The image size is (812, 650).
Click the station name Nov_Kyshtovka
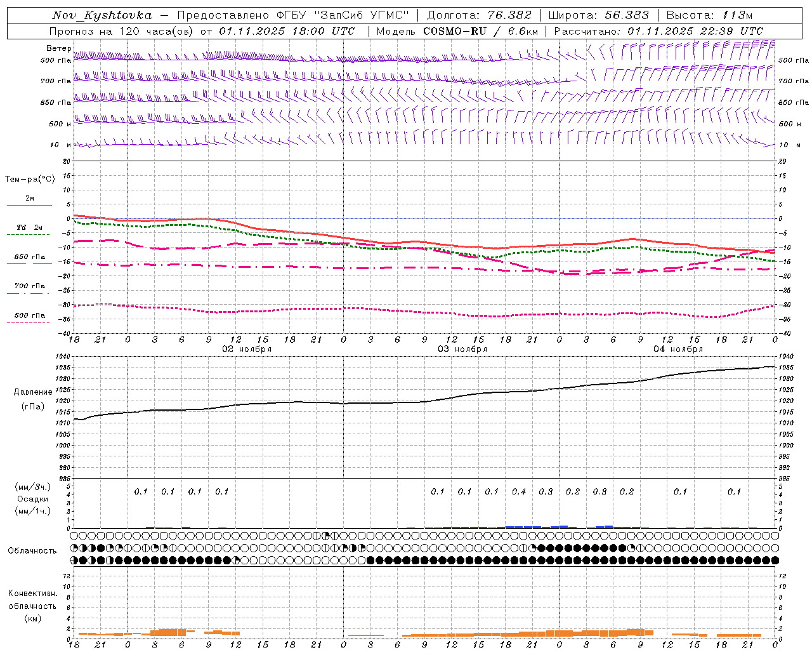click(102, 15)
